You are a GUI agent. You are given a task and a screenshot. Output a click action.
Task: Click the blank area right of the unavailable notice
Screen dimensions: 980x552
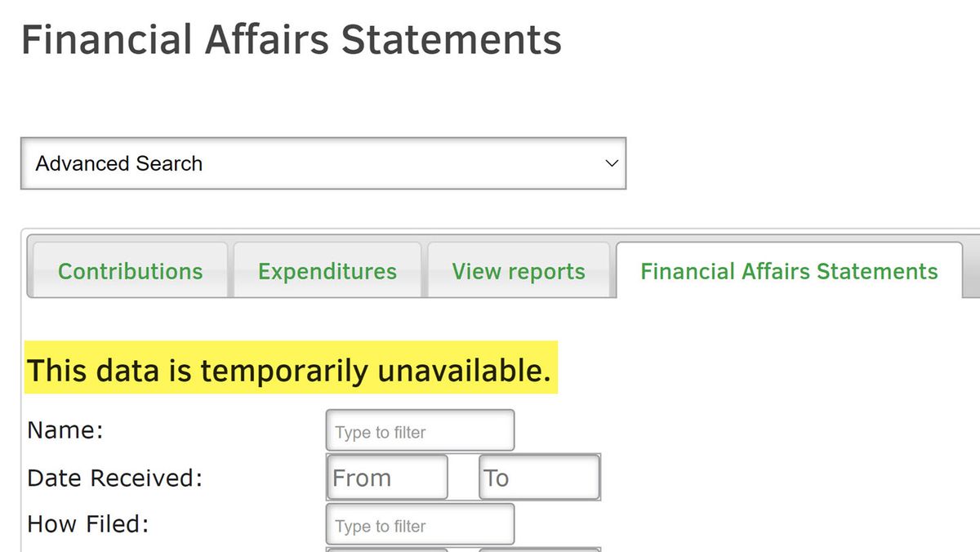[768, 367]
